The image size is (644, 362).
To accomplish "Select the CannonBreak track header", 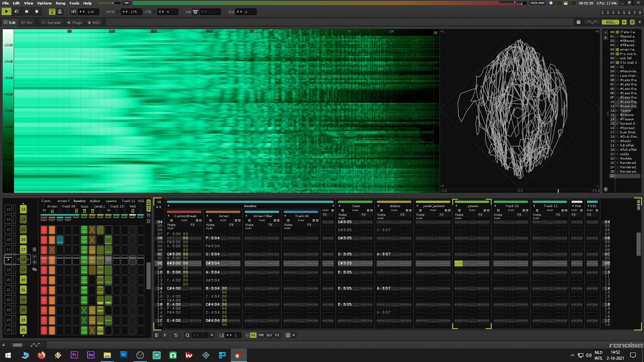I will click(185, 216).
